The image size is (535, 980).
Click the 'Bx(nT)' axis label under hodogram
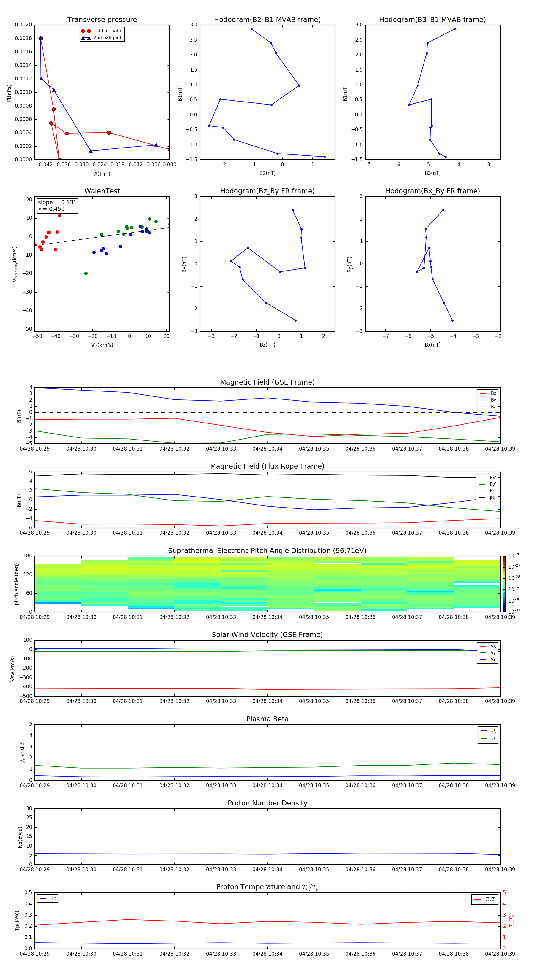(432, 345)
